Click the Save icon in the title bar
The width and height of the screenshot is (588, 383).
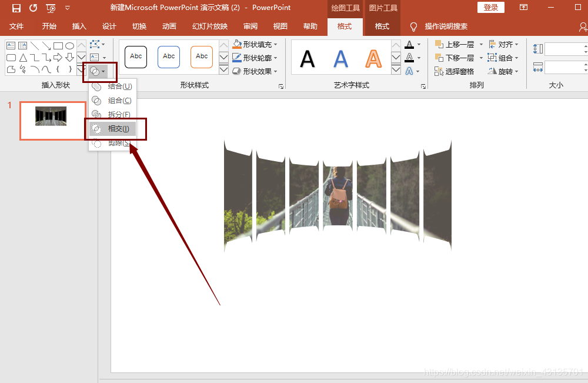pos(16,8)
